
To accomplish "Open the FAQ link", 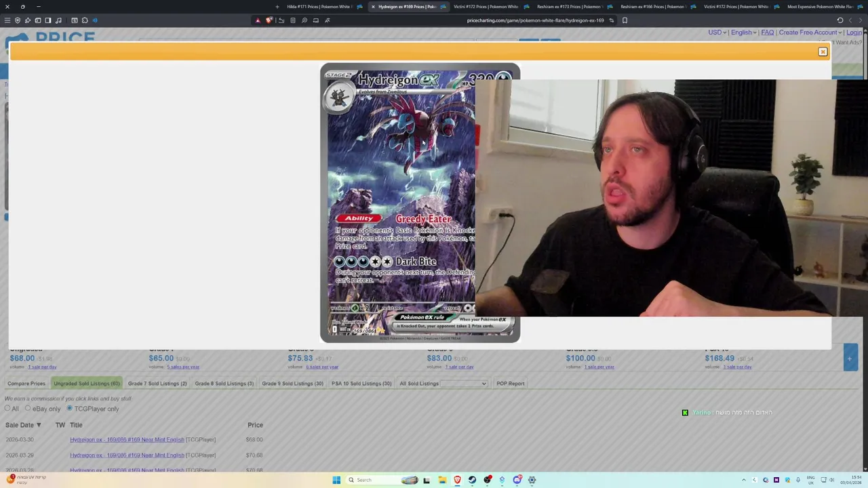I will point(768,33).
